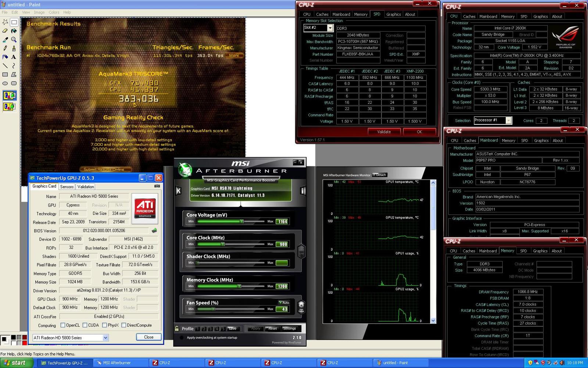Click Save in Afterburner profile bar

point(233,329)
